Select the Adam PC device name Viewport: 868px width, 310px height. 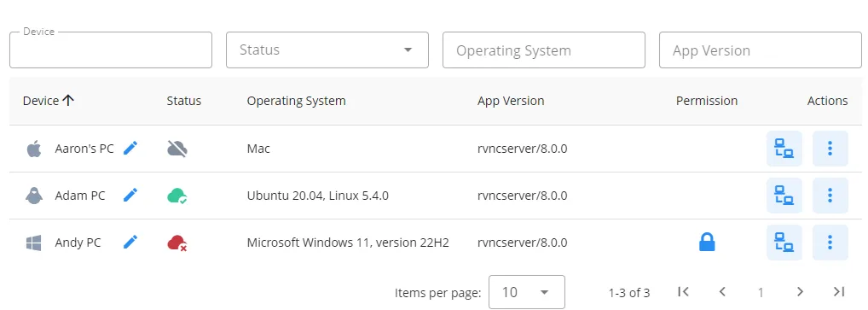click(x=79, y=196)
